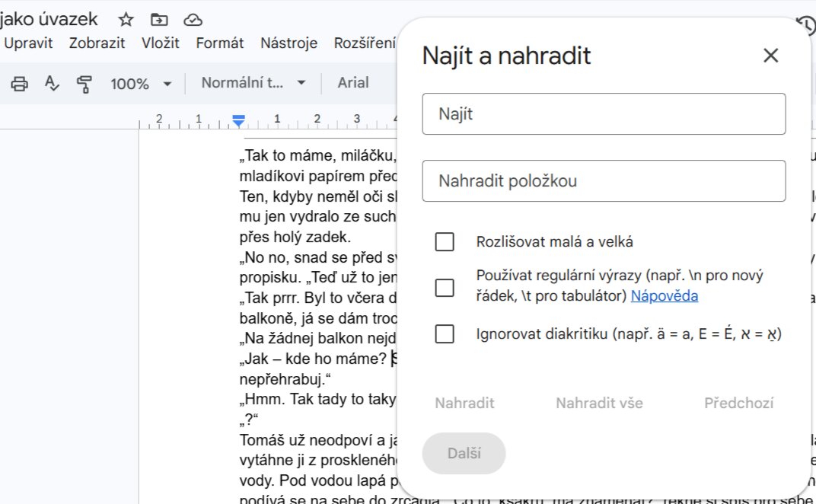The height and width of the screenshot is (504, 816).
Task: Move document using the folder icon
Action: [x=159, y=20]
